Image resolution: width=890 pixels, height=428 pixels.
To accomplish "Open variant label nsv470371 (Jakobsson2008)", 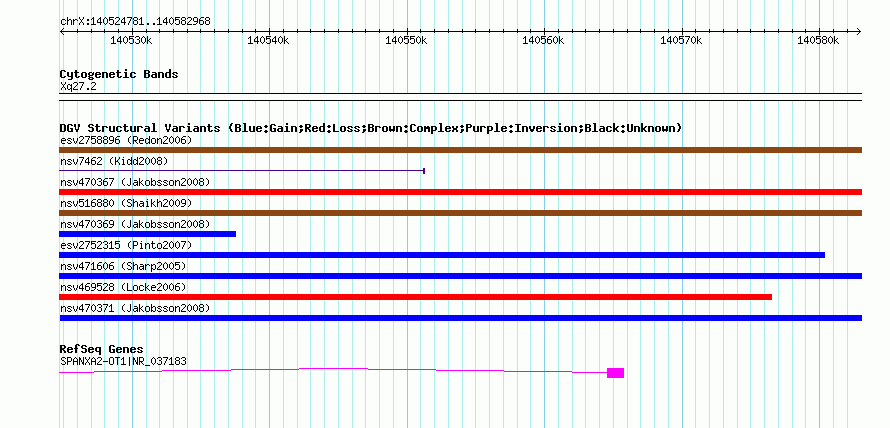I will [x=135, y=308].
